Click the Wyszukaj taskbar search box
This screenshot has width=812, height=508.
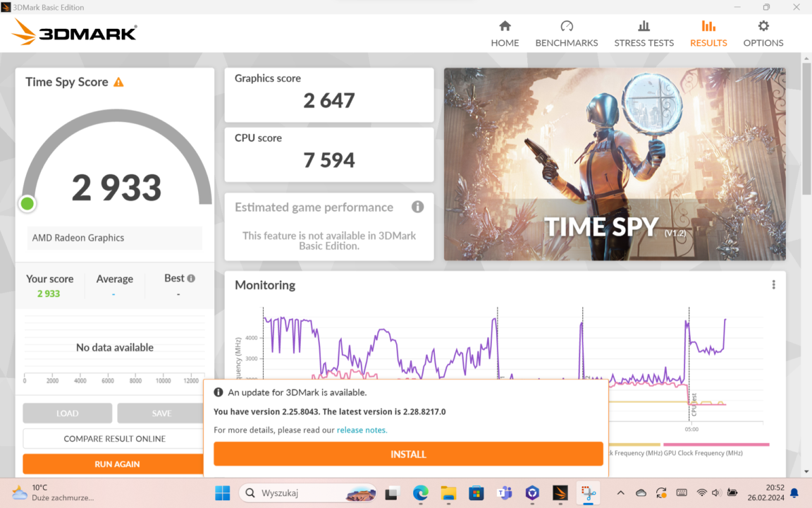tap(309, 493)
